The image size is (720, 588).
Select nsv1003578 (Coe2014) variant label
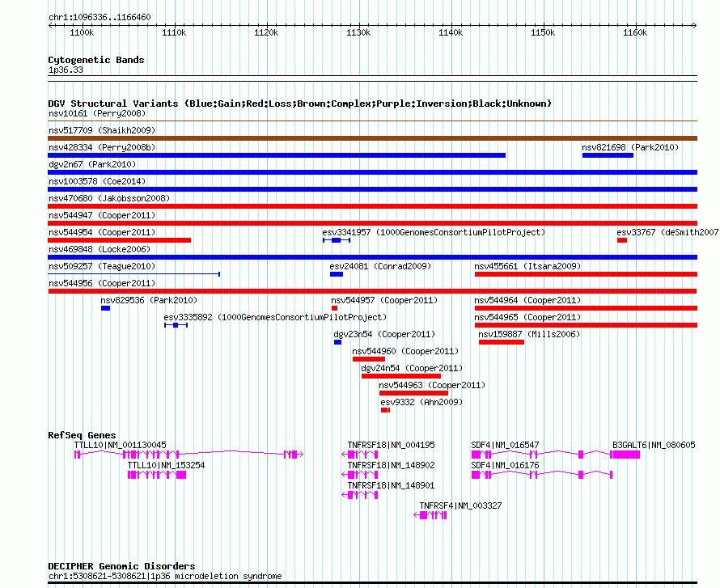(x=97, y=181)
